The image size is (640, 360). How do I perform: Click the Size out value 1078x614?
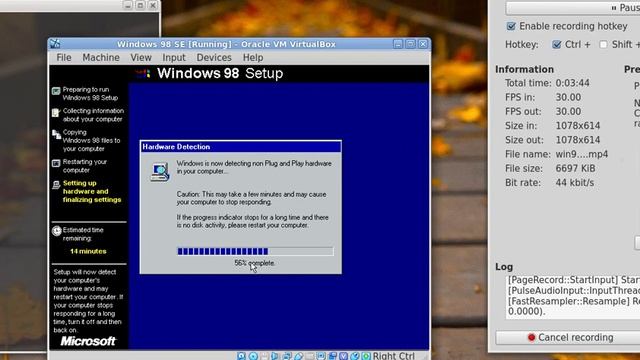point(578,140)
